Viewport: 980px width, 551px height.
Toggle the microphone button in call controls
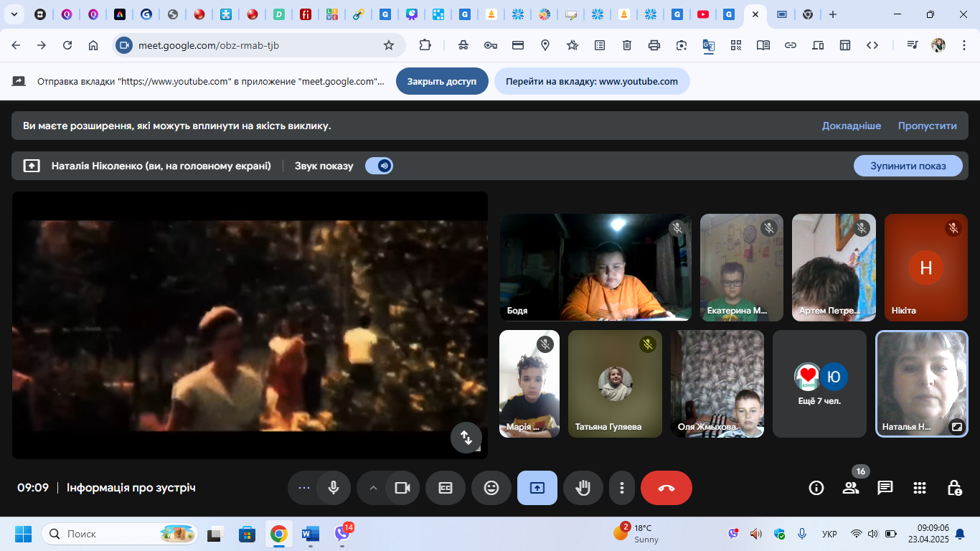click(x=334, y=488)
